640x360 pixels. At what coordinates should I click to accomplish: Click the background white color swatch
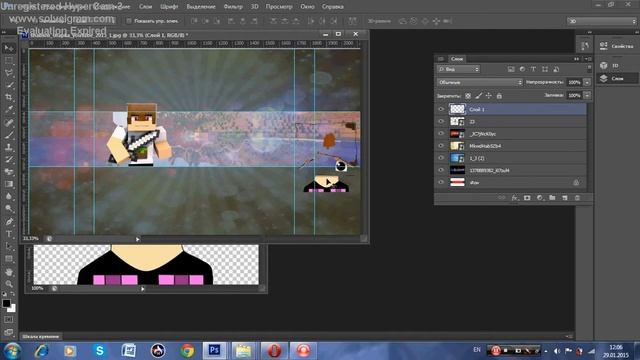click(x=12, y=309)
